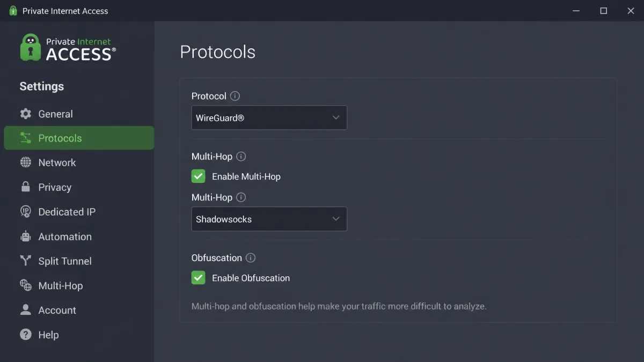Switch to Dedicated IP settings
Image resolution: width=644 pixels, height=362 pixels.
pos(79,212)
